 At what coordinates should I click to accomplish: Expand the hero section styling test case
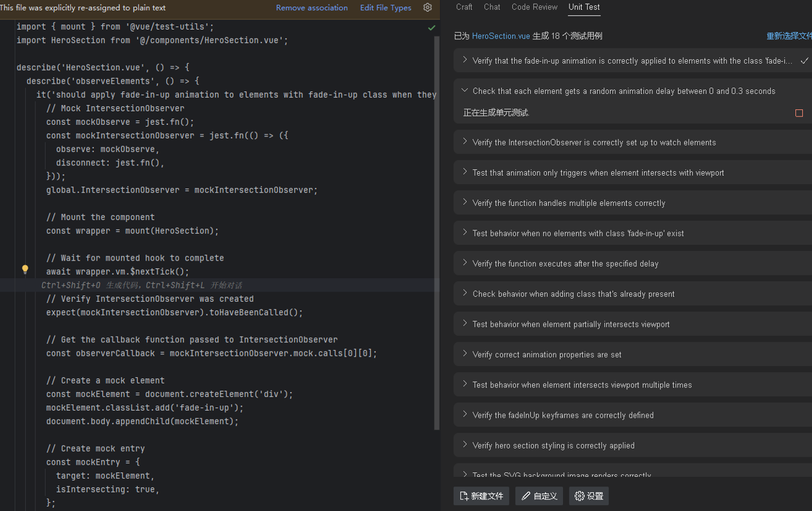pyautogui.click(x=465, y=445)
